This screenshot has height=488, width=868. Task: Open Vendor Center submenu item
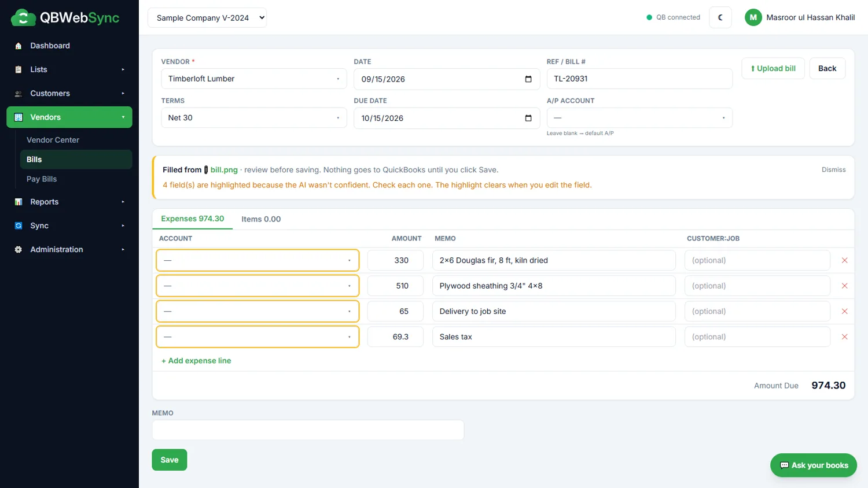coord(76,140)
